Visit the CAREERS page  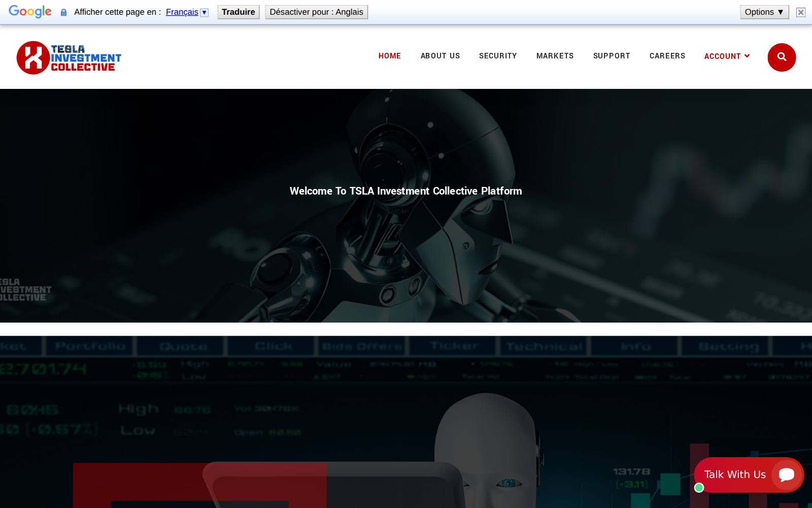point(667,56)
